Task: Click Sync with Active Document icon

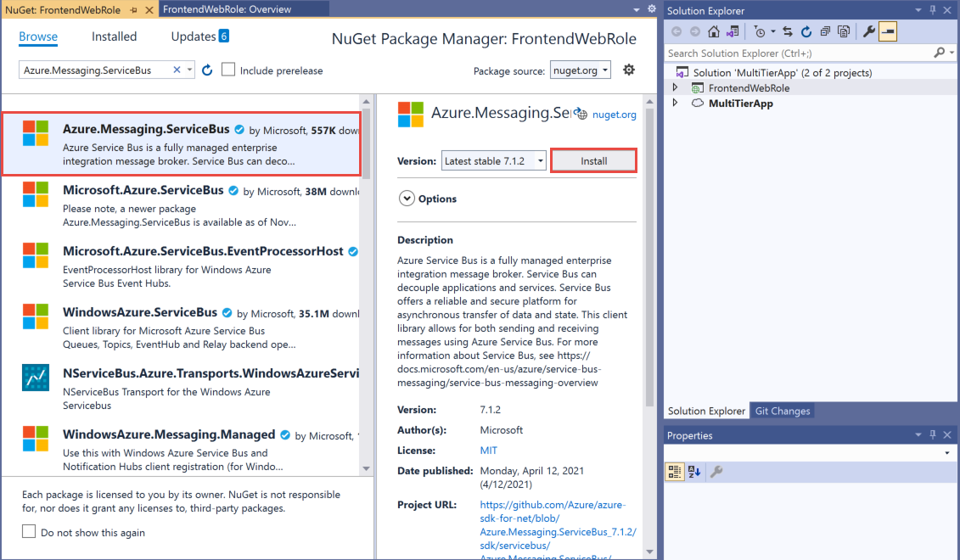Action: (788, 32)
